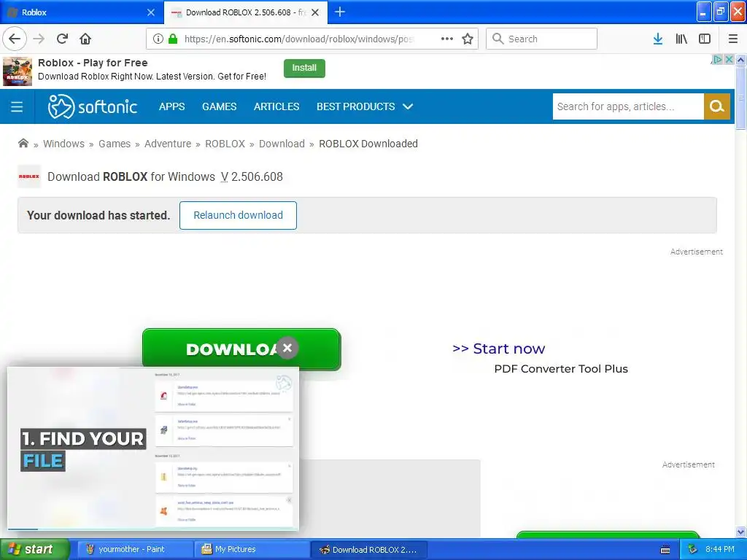Click the Relaunch download button
747x560 pixels.
239,215
